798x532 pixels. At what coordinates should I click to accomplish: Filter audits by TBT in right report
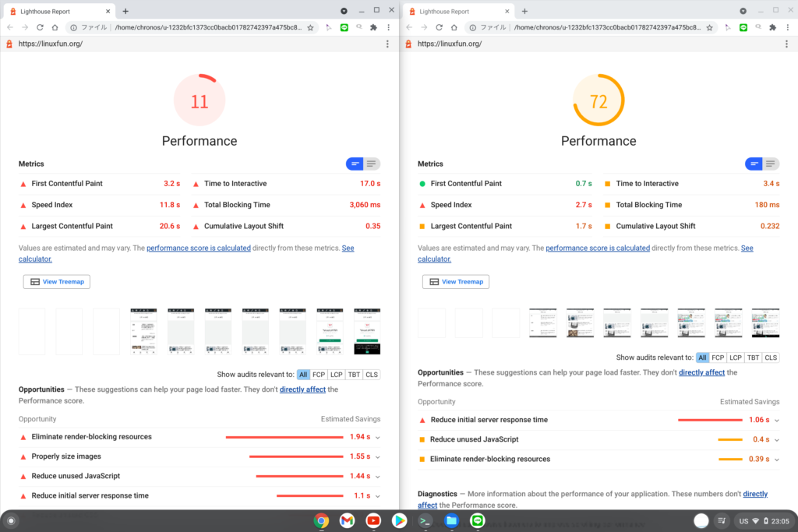coord(754,358)
